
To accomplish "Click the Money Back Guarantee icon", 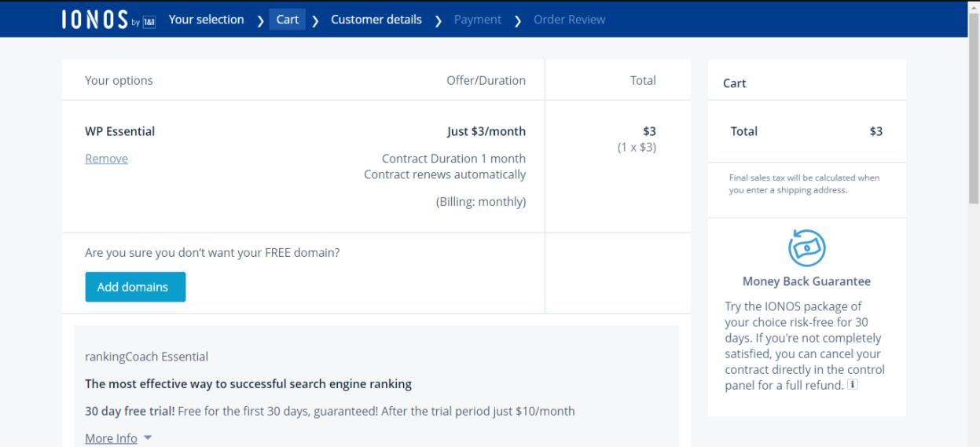I will click(806, 248).
